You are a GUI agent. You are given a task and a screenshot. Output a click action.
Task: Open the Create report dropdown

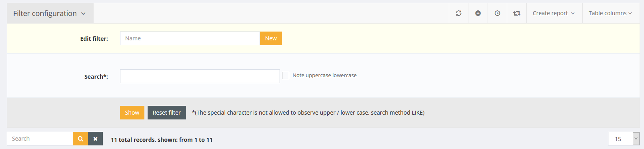tap(554, 13)
